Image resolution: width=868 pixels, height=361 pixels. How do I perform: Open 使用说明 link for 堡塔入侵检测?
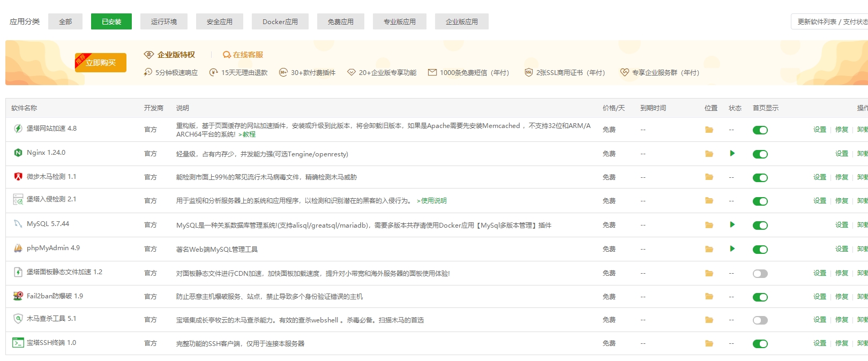(x=432, y=201)
